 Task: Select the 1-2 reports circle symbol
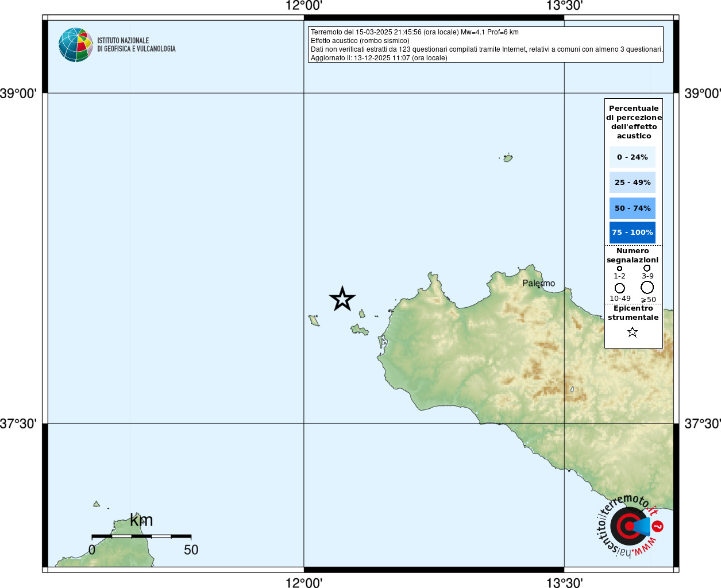[x=619, y=268]
